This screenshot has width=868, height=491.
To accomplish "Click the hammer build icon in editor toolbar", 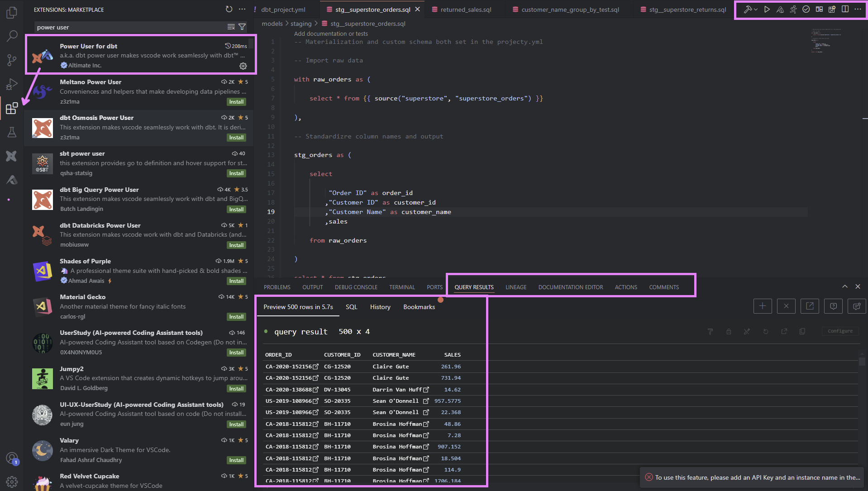I will (747, 9).
